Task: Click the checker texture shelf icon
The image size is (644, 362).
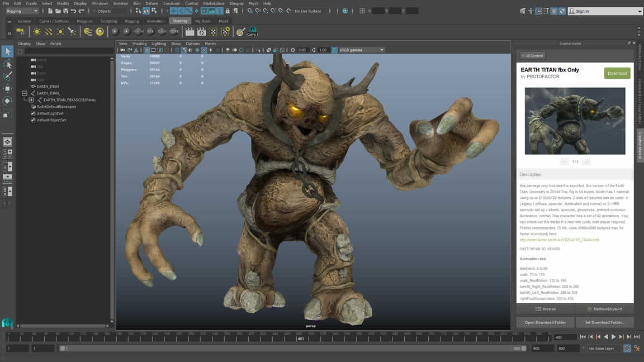Action: (x=213, y=32)
